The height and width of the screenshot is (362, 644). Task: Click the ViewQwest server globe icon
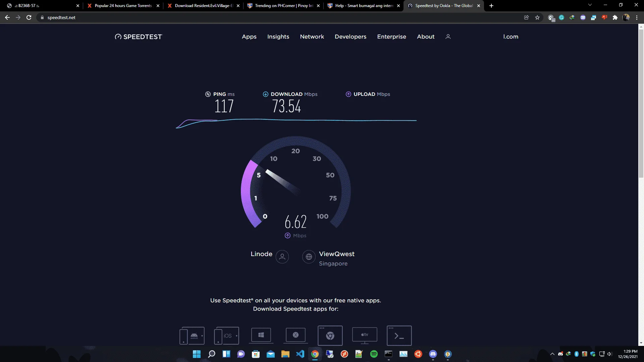point(309,257)
